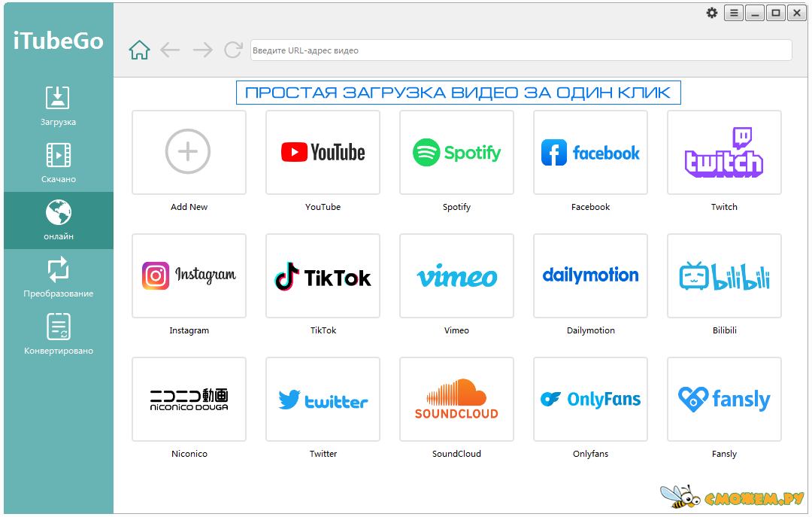Image resolution: width=812 pixels, height=517 pixels.
Task: Open the Скачано downloaded videos section
Action: coord(58,163)
